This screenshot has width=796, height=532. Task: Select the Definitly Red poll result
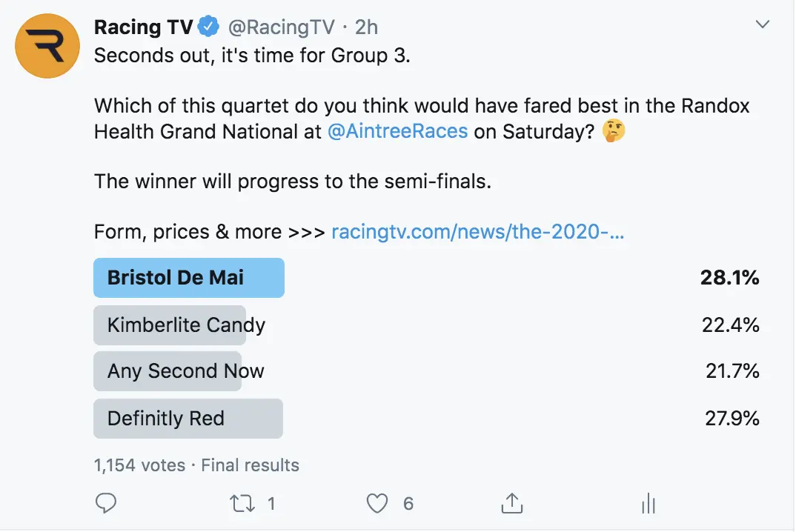point(166,419)
